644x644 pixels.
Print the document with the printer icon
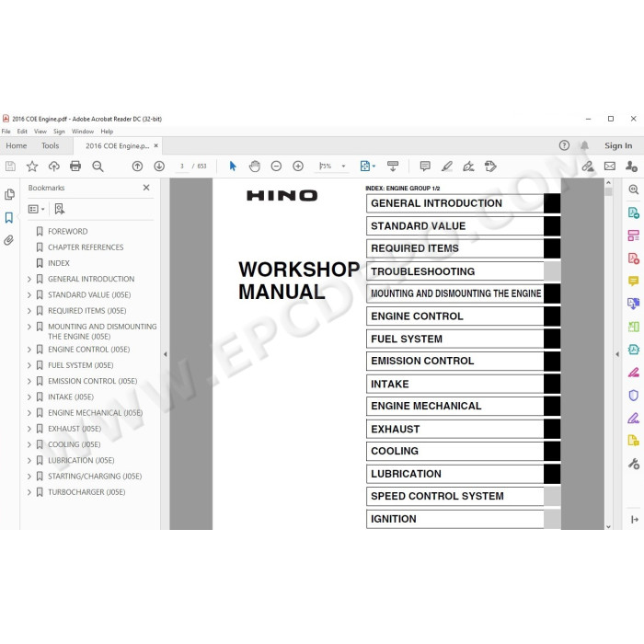click(75, 167)
